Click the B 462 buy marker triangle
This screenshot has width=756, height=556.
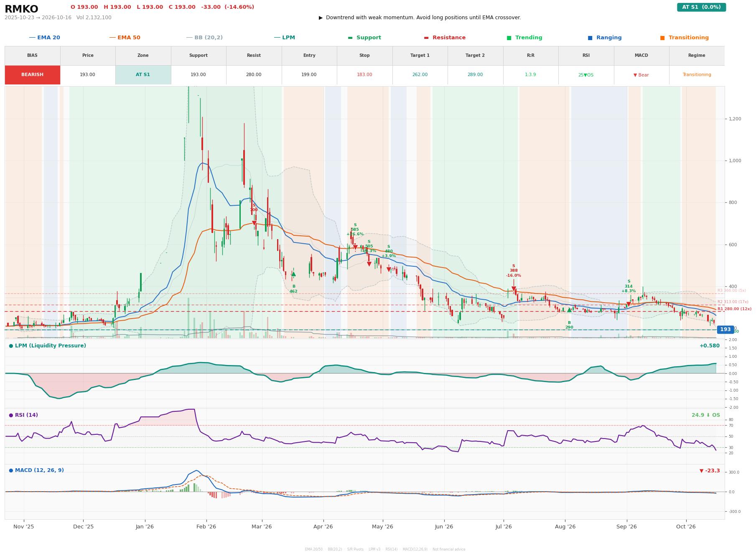coord(293,274)
